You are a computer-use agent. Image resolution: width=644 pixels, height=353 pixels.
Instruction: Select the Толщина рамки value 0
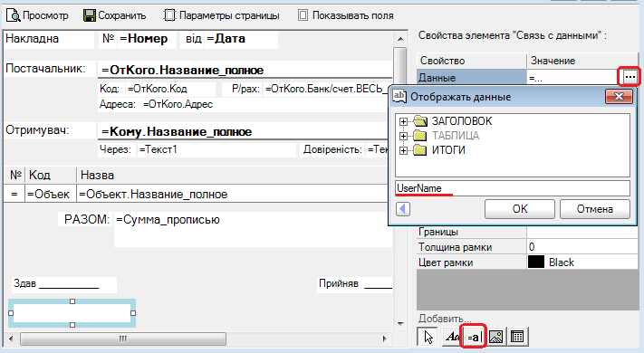582,247
